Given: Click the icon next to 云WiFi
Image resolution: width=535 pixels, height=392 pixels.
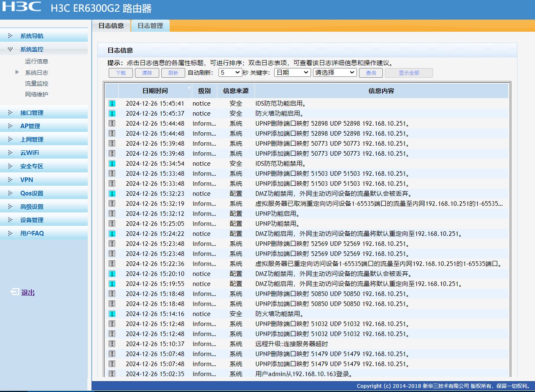Looking at the screenshot, I should coord(10,153).
